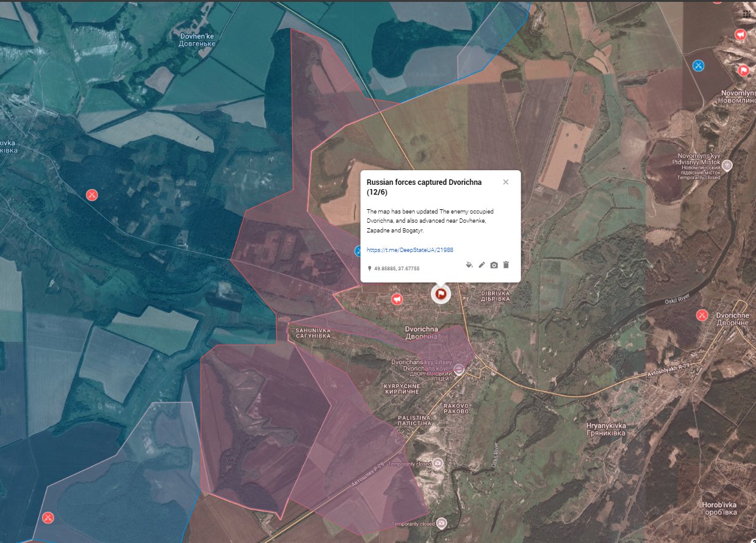Open the t.me/DeepStateUA/21988 link

click(410, 250)
